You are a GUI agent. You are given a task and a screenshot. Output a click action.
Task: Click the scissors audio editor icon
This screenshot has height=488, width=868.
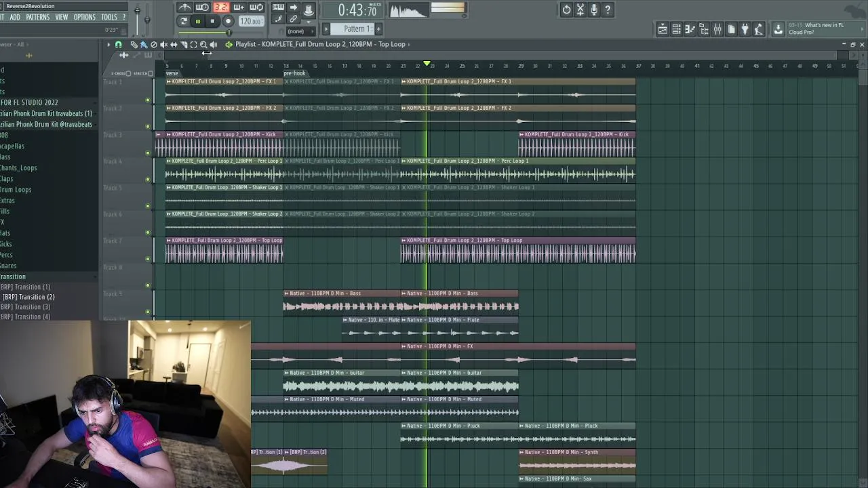tap(580, 9)
